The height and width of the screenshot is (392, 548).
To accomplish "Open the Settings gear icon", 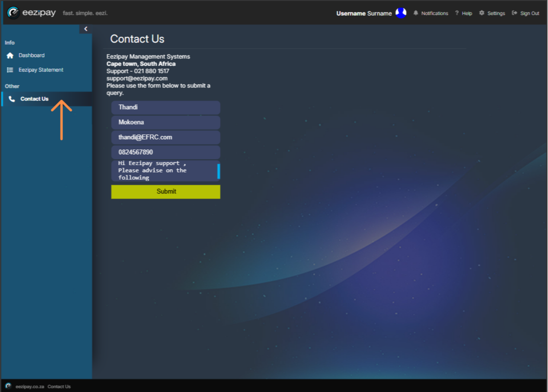I will [x=481, y=13].
